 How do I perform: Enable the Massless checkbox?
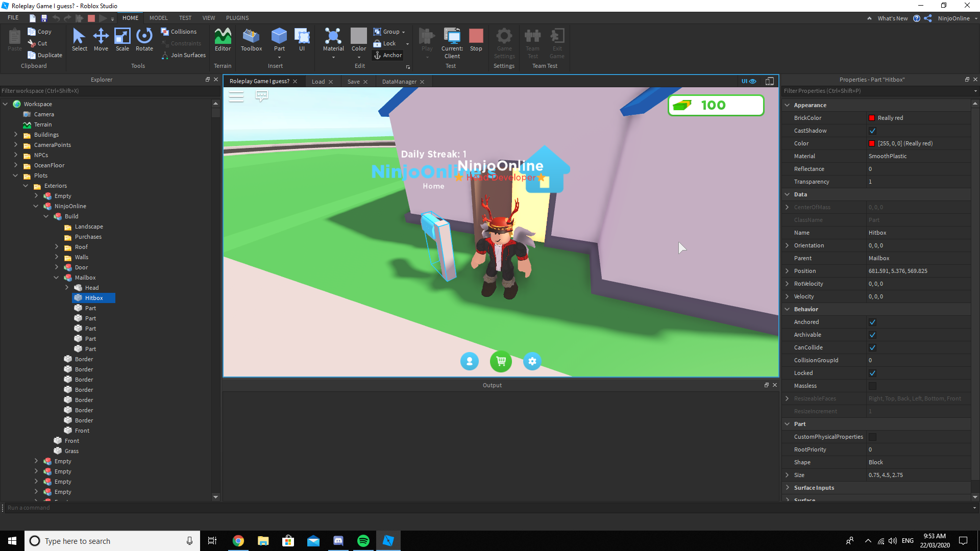[872, 386]
